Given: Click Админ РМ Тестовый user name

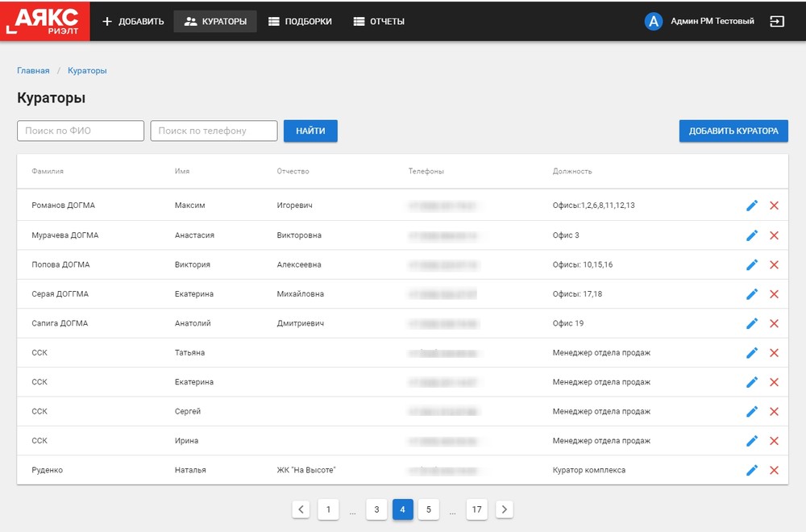Looking at the screenshot, I should [x=713, y=21].
